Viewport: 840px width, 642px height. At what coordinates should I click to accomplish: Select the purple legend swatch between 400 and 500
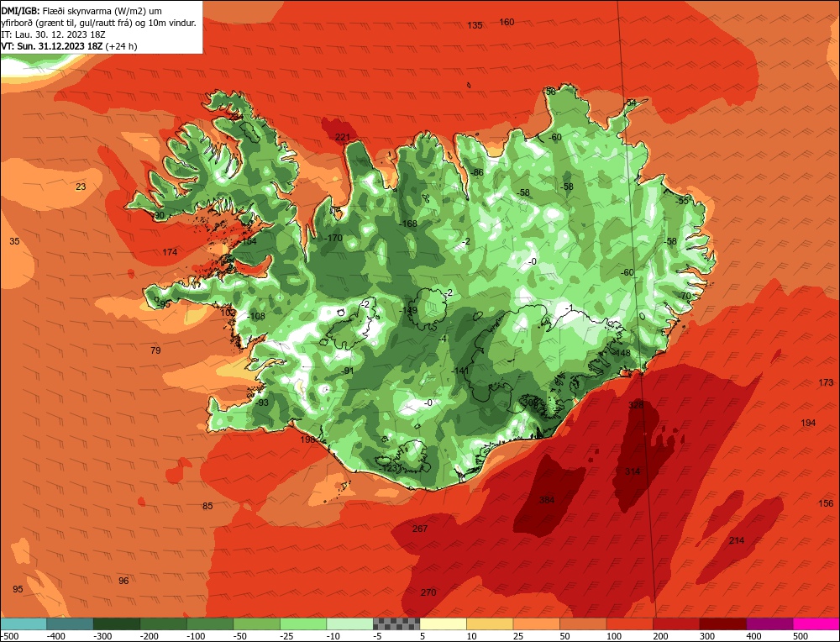coord(769,624)
